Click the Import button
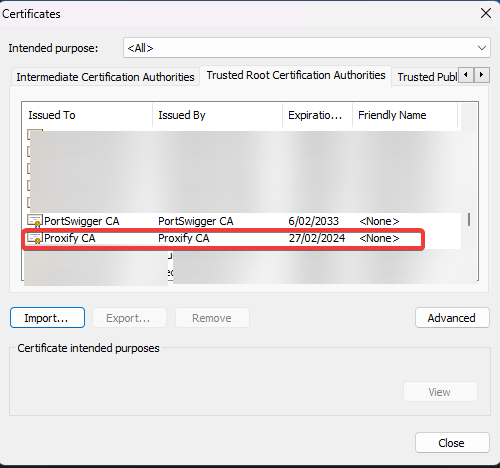Viewport: 500px width, 468px height. pyautogui.click(x=47, y=318)
